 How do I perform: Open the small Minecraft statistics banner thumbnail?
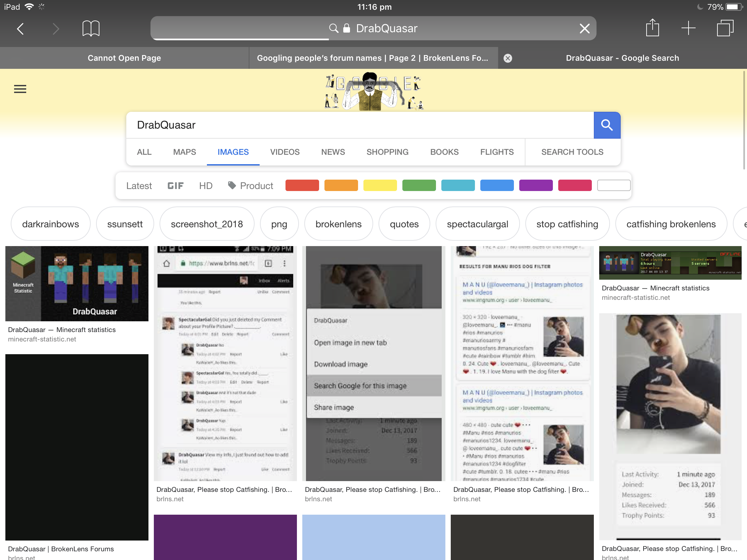[670, 263]
